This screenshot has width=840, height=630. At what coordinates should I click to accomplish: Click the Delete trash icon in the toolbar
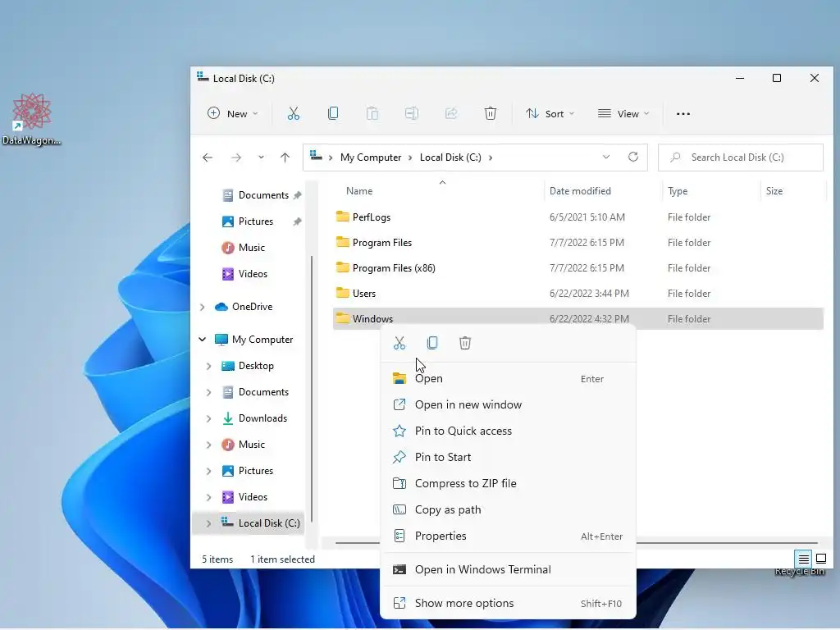(x=491, y=113)
